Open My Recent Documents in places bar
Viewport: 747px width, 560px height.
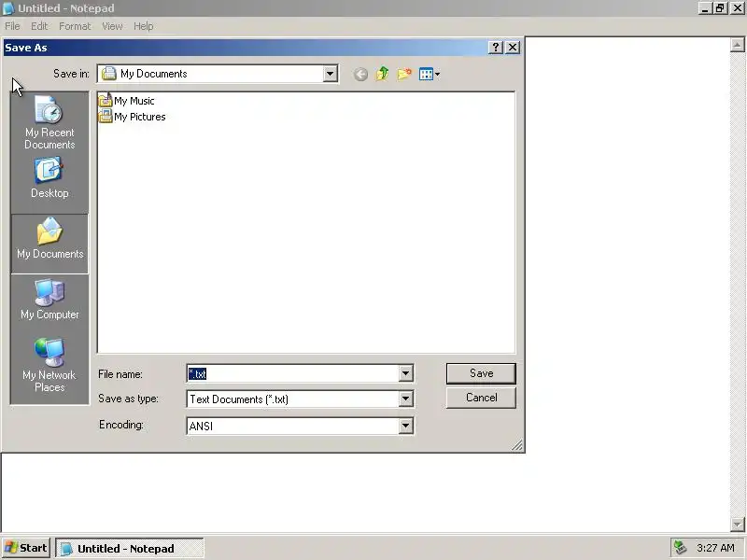[49, 122]
